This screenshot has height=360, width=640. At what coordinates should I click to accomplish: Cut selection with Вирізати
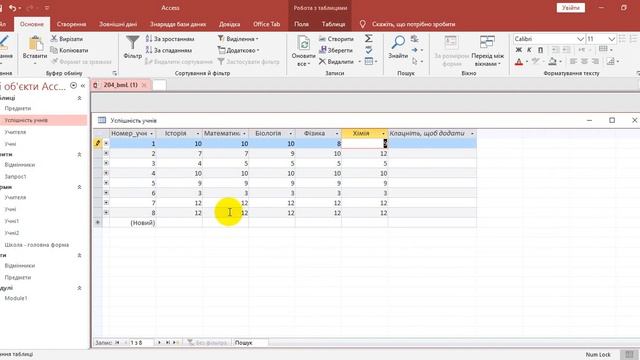point(67,39)
